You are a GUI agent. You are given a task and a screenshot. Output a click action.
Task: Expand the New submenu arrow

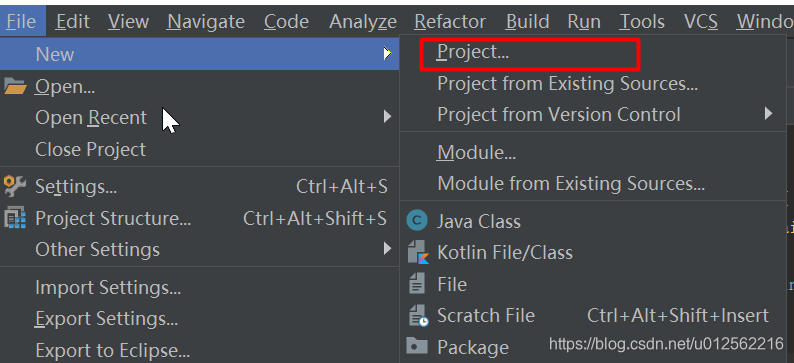(387, 53)
